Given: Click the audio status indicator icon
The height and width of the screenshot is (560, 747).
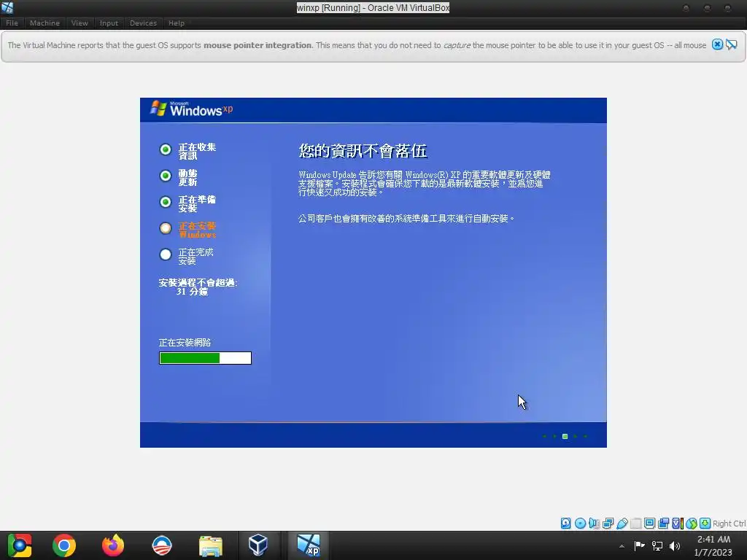Looking at the screenshot, I should point(594,524).
